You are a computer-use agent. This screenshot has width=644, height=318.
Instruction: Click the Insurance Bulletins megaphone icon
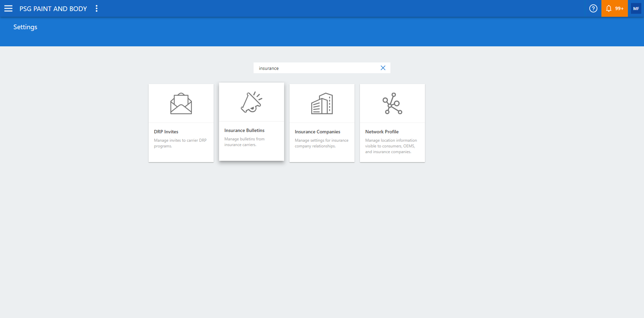coord(252,102)
